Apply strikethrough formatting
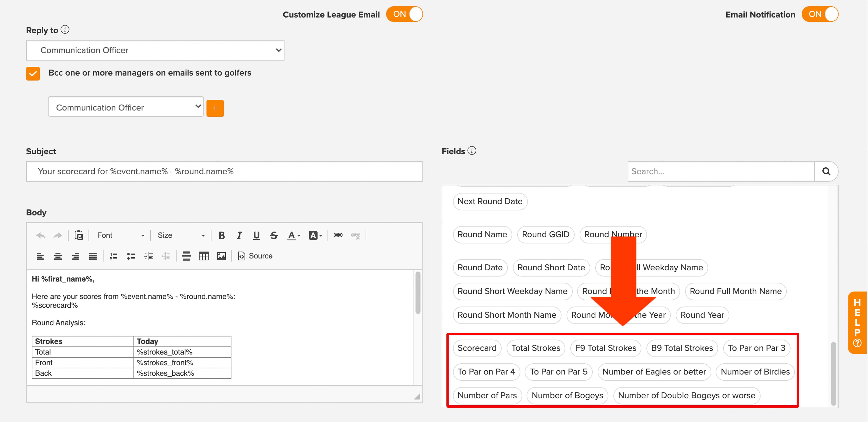The width and height of the screenshot is (868, 422). tap(274, 235)
